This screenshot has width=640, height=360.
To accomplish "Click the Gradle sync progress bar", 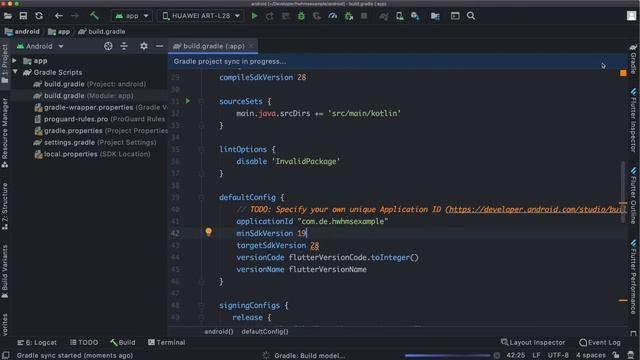I will (x=448, y=356).
